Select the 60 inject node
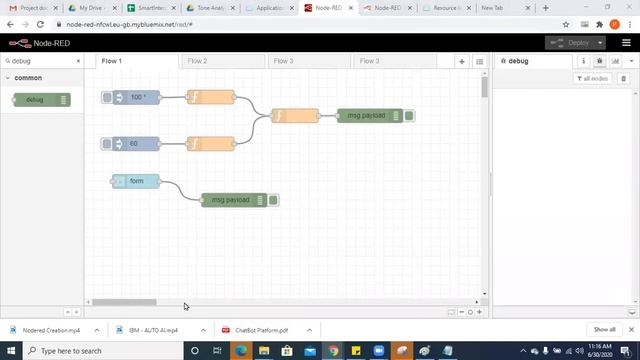Image resolution: width=640 pixels, height=360 pixels. pyautogui.click(x=136, y=144)
